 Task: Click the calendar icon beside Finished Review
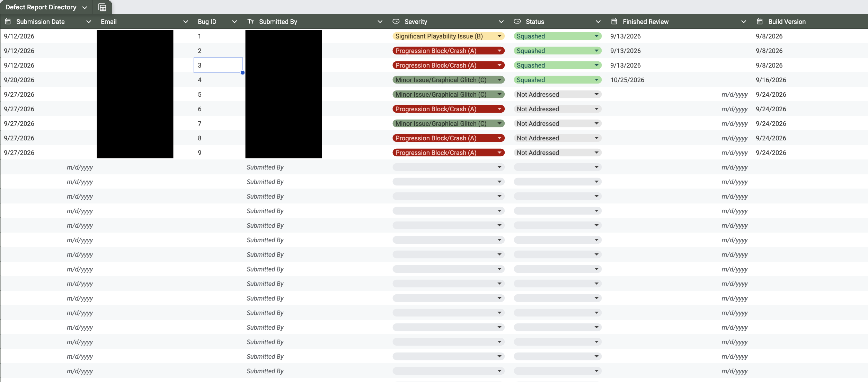[x=614, y=21]
